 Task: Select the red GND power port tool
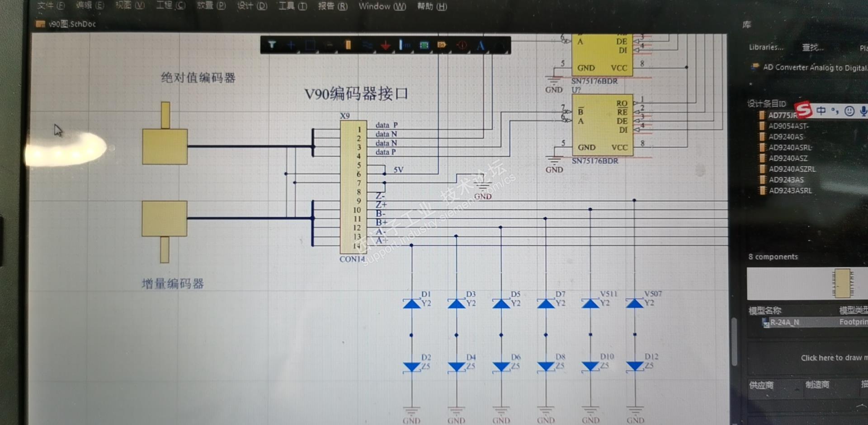386,45
